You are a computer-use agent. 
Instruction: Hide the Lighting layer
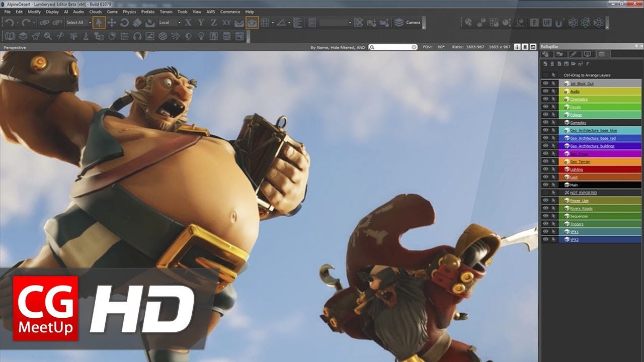(x=545, y=169)
